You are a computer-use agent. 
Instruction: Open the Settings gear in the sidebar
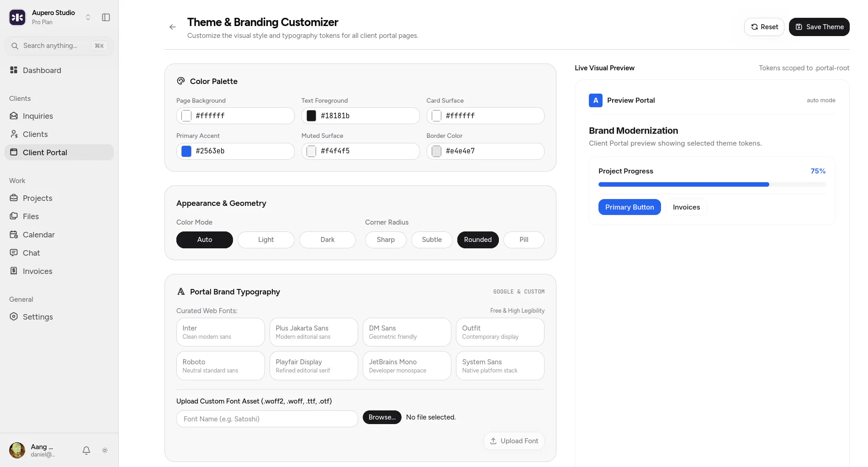click(x=14, y=316)
